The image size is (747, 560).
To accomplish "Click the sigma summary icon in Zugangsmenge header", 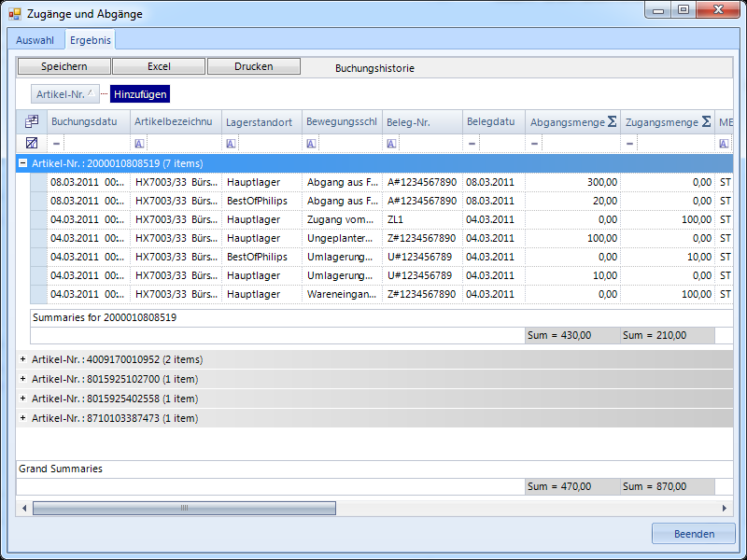I will click(x=707, y=121).
